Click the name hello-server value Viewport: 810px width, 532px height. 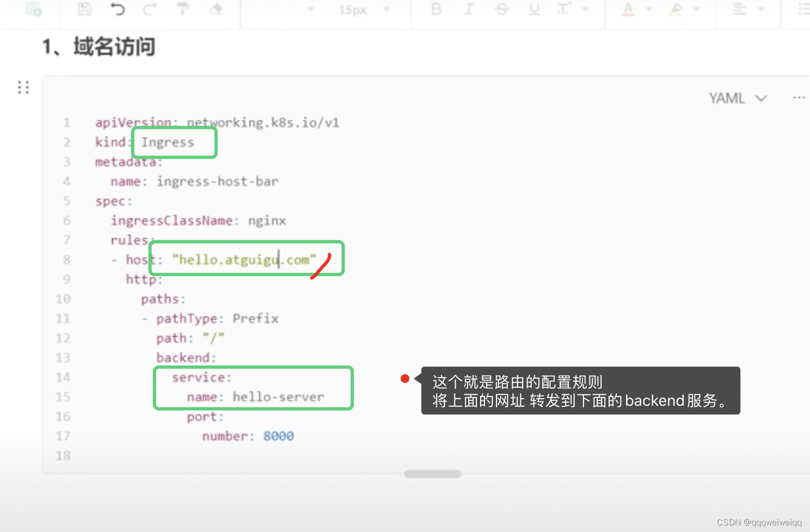278,397
